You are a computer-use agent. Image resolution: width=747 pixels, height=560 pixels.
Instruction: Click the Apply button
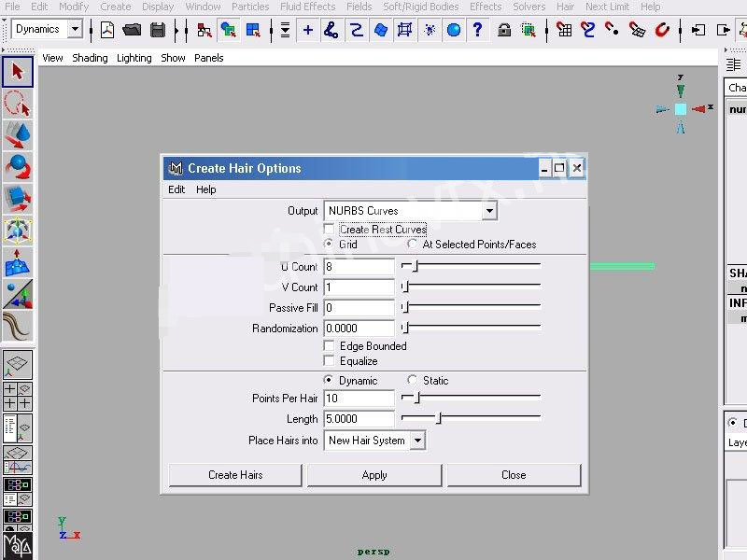click(x=374, y=475)
